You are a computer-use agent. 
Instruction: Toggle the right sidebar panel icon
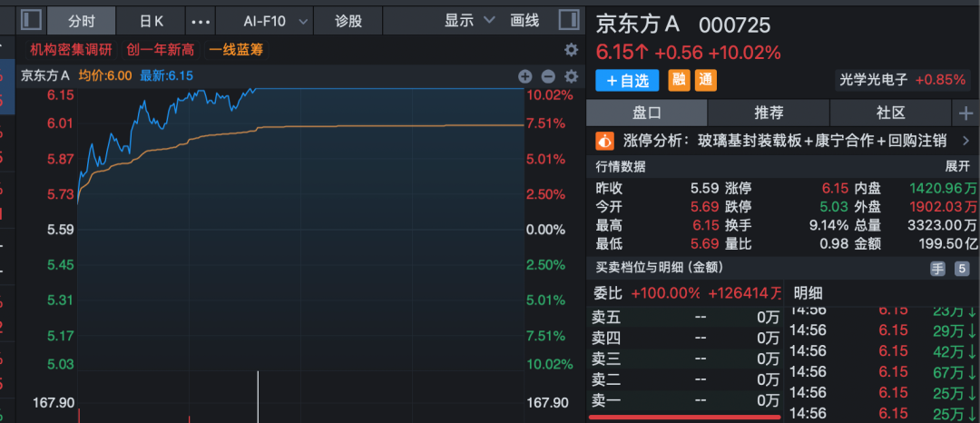(569, 20)
